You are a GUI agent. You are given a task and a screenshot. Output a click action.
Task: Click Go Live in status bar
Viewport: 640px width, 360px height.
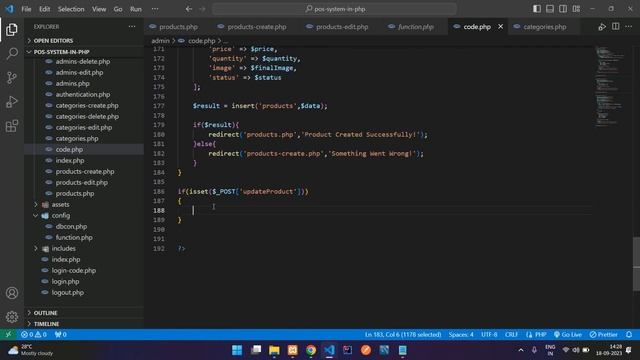[567, 334]
